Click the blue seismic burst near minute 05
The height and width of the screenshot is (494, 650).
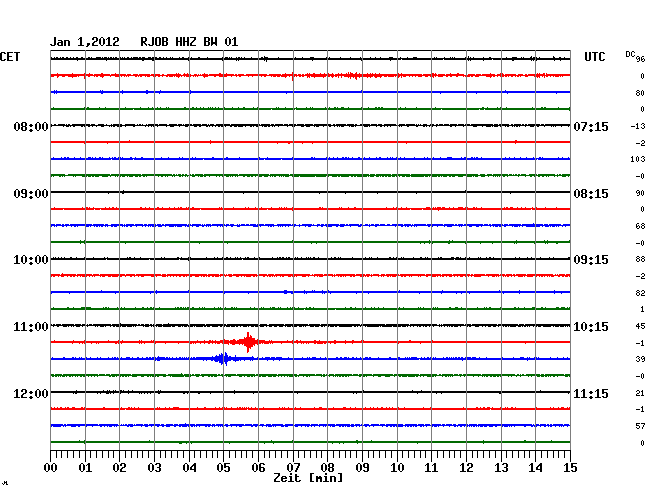click(x=223, y=358)
